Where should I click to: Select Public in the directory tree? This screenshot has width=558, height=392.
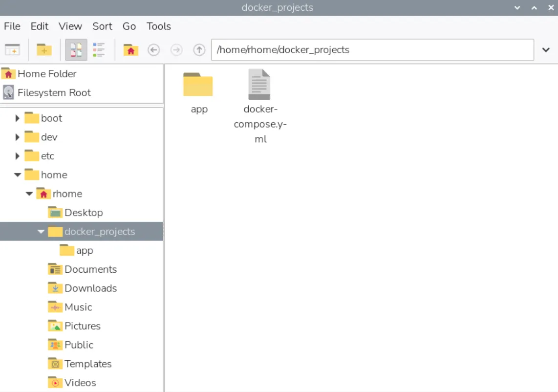(79, 345)
